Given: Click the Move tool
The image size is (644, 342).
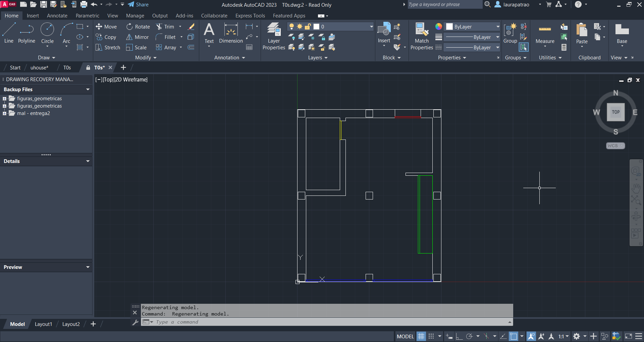Looking at the screenshot, I should tap(106, 27).
